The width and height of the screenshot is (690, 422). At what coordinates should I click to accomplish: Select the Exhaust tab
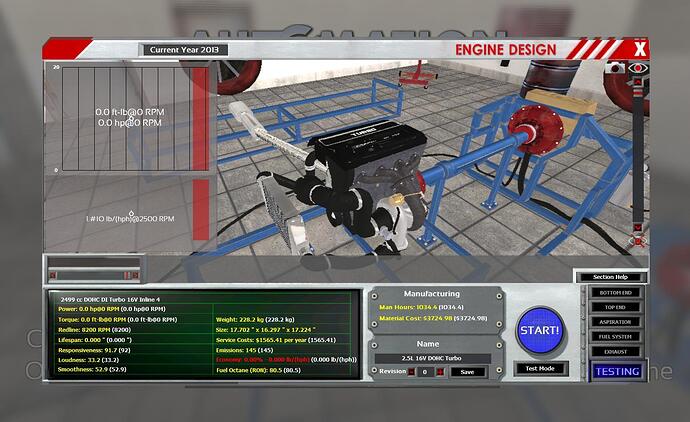(615, 352)
